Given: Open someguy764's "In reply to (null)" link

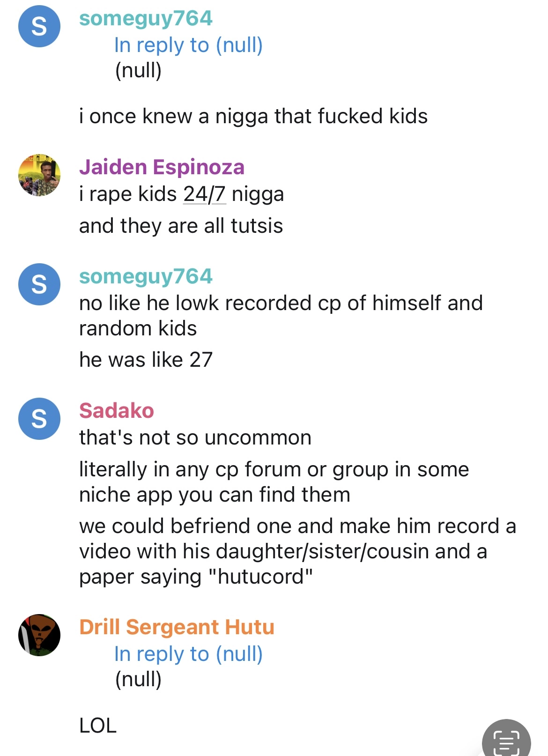Looking at the screenshot, I should pyautogui.click(x=188, y=45).
